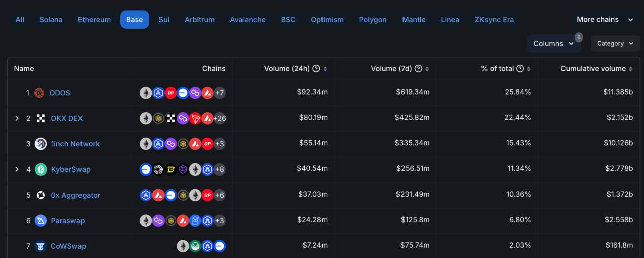Click the 0x Aggregator logo icon

[x=41, y=195]
